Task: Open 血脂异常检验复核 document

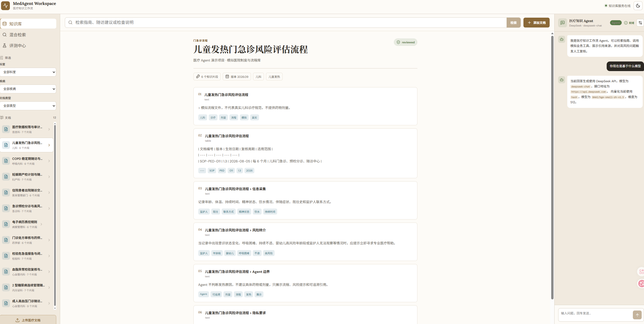Action: point(27,272)
